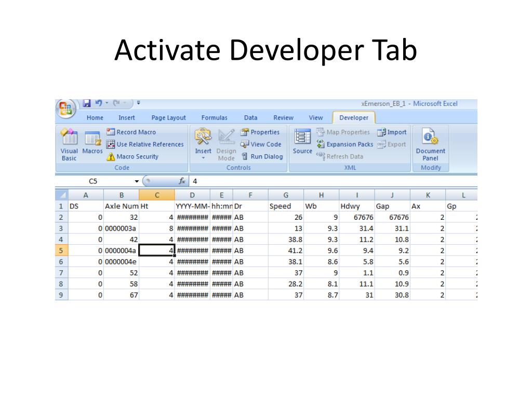Click Refresh Data
Viewport: 532px width, 399px height.
click(x=340, y=156)
